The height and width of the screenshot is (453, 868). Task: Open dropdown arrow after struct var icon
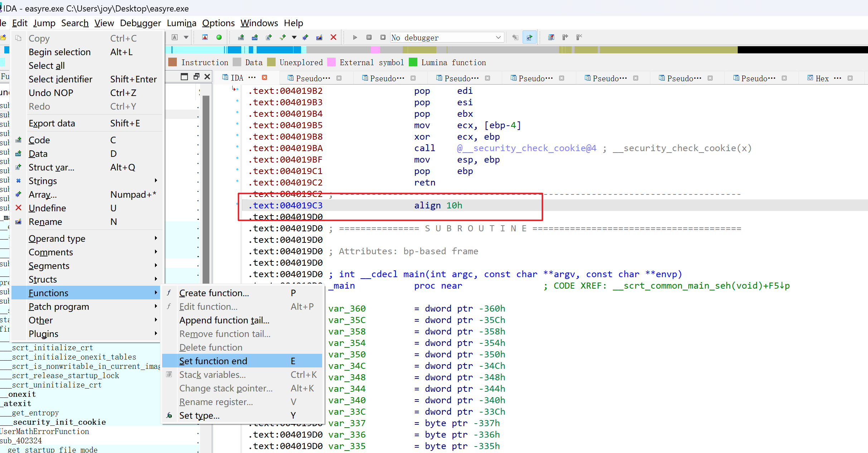(294, 37)
